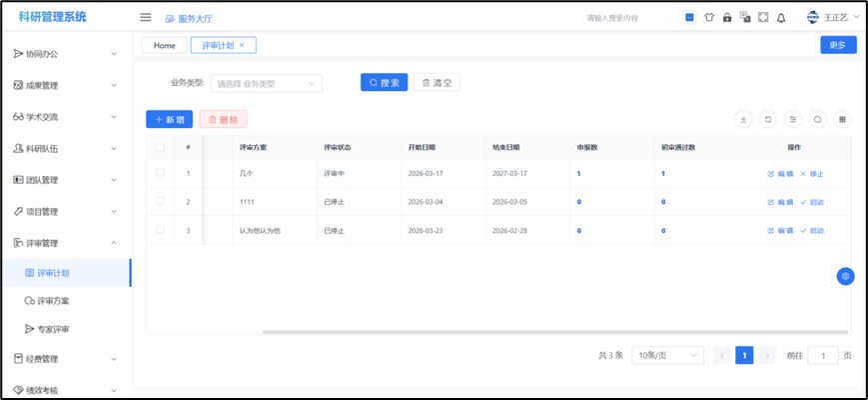
Task: Toggle fullscreen mode icon
Action: (763, 17)
